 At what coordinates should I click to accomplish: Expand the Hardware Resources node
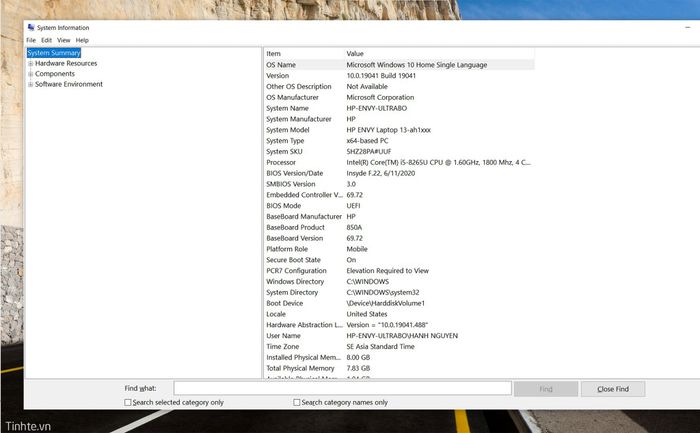pyautogui.click(x=30, y=63)
